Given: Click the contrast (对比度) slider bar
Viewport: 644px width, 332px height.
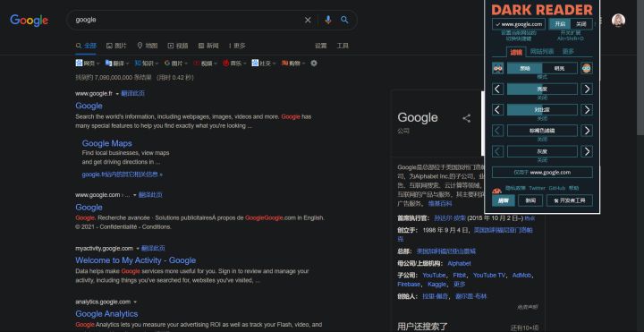Looking at the screenshot, I should [x=542, y=110].
